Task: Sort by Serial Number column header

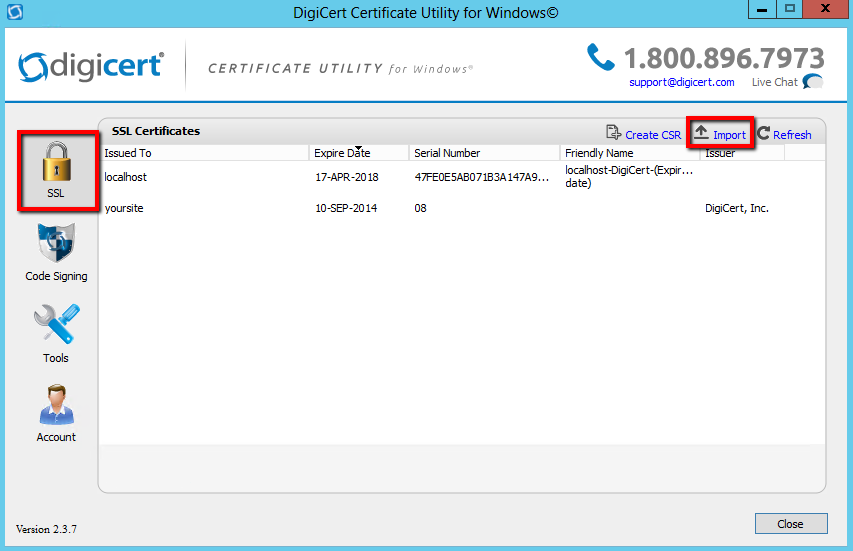Action: [484, 153]
